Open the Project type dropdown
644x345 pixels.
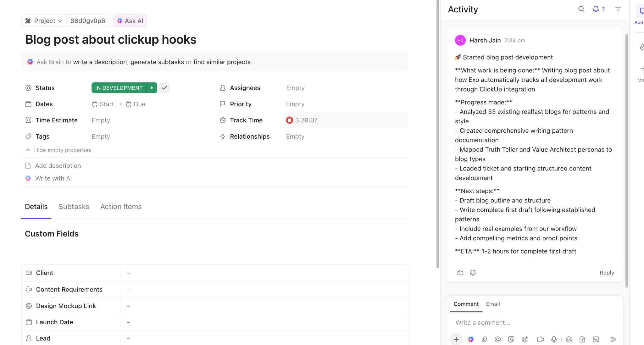[x=44, y=21]
